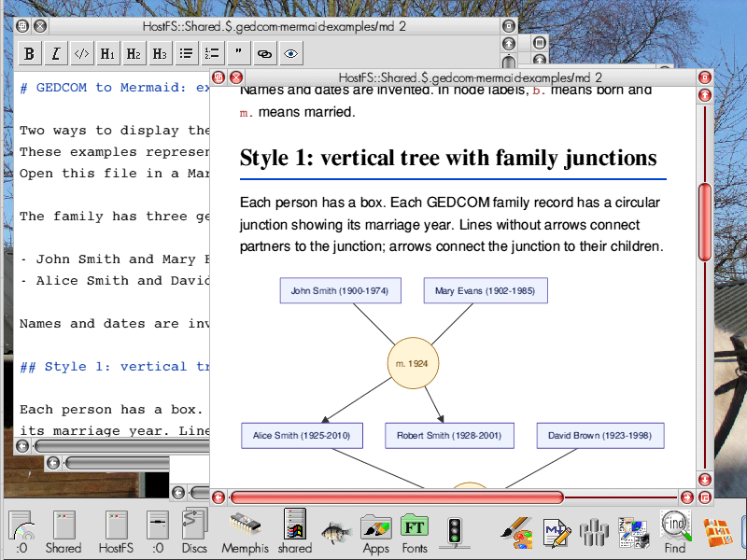The image size is (747, 560).
Task: Open the Memphis RAM disc icon
Action: point(245,532)
